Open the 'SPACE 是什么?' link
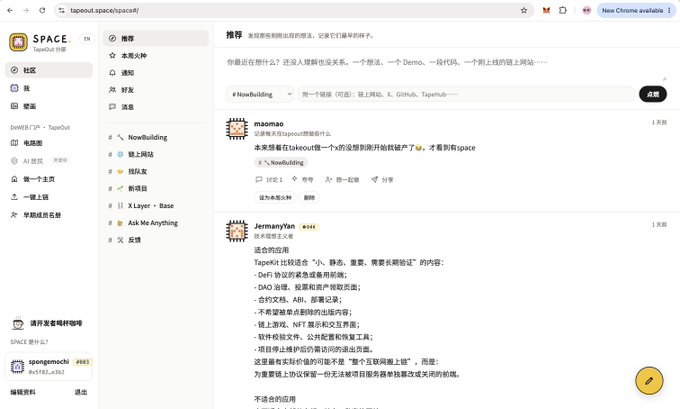Image resolution: width=680 pixels, height=409 pixels. (x=29, y=342)
